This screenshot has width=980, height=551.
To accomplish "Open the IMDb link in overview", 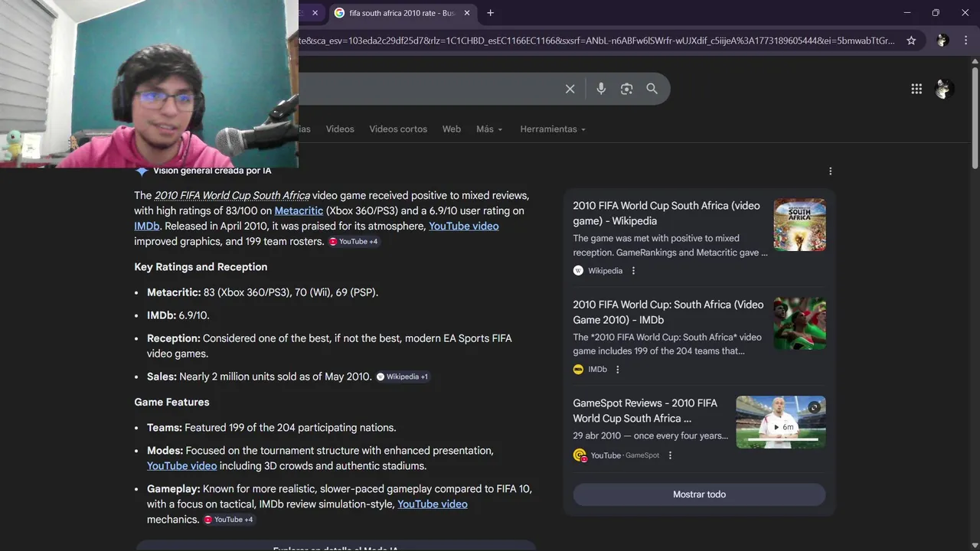I will tap(147, 227).
